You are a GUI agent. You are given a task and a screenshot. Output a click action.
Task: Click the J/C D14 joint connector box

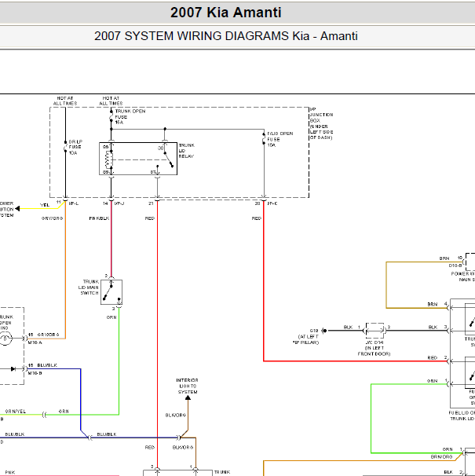point(375,331)
